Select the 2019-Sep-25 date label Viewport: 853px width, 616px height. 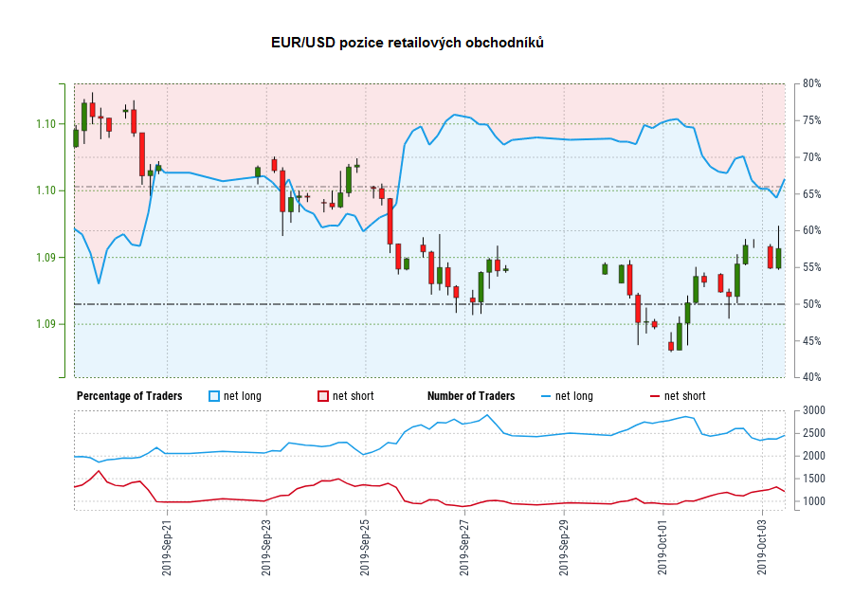pyautogui.click(x=365, y=548)
